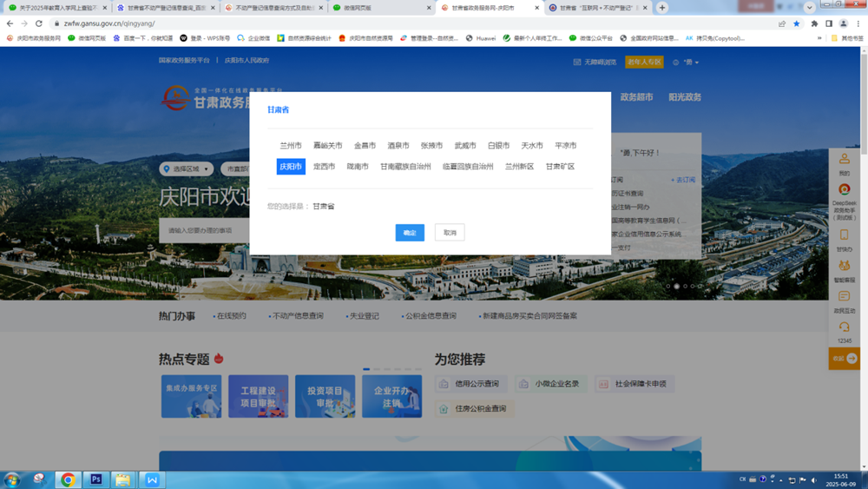Choose 定西市 from the city list
Viewport: 868px width, 489px height.
click(x=324, y=166)
